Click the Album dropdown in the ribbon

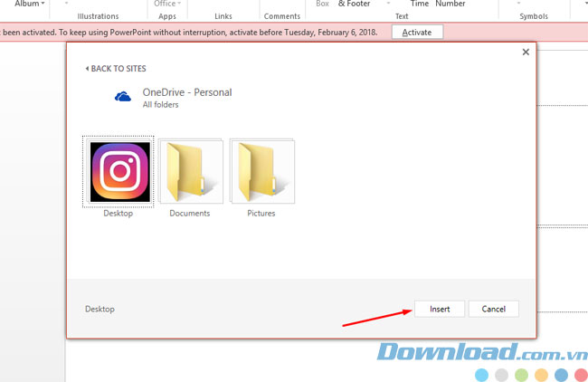tap(30, 4)
